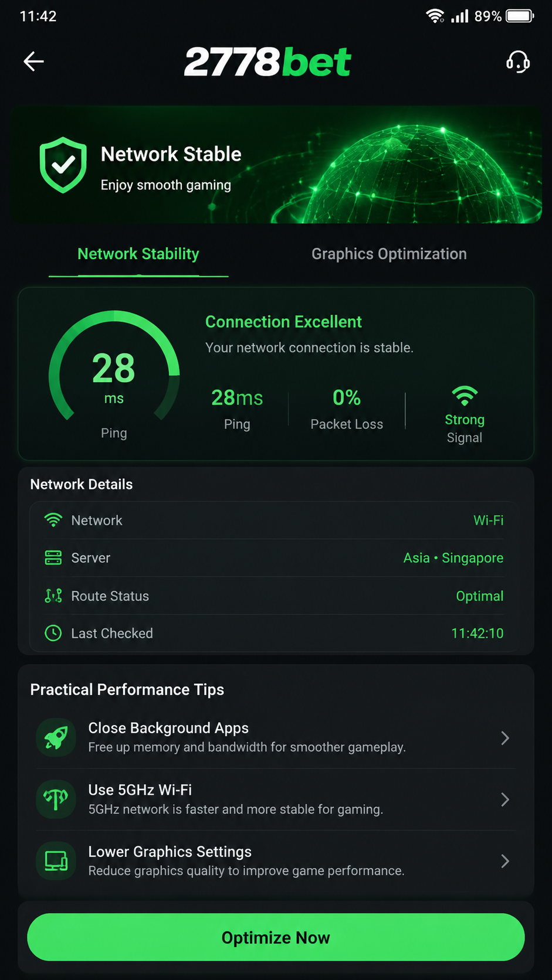Tap the 5GHz Wi-Fi antenna icon
The height and width of the screenshot is (980, 552).
[56, 799]
